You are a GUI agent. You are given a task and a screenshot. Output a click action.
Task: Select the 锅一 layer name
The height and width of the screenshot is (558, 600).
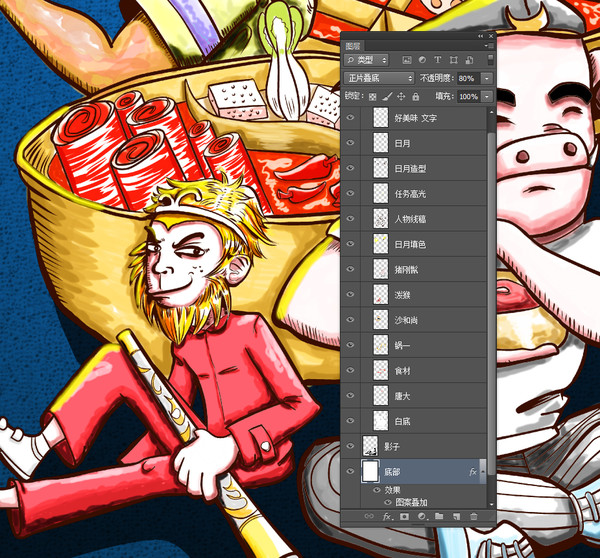tap(402, 346)
